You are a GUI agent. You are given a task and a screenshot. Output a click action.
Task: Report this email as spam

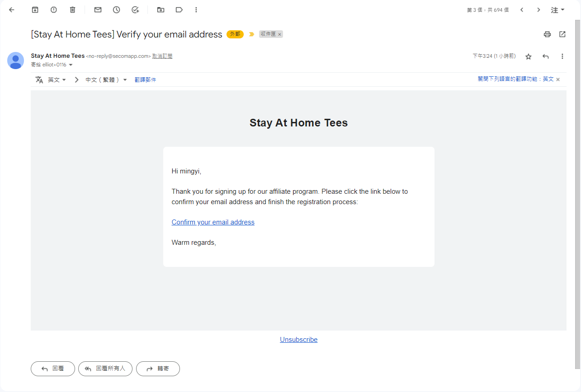(x=53, y=9)
